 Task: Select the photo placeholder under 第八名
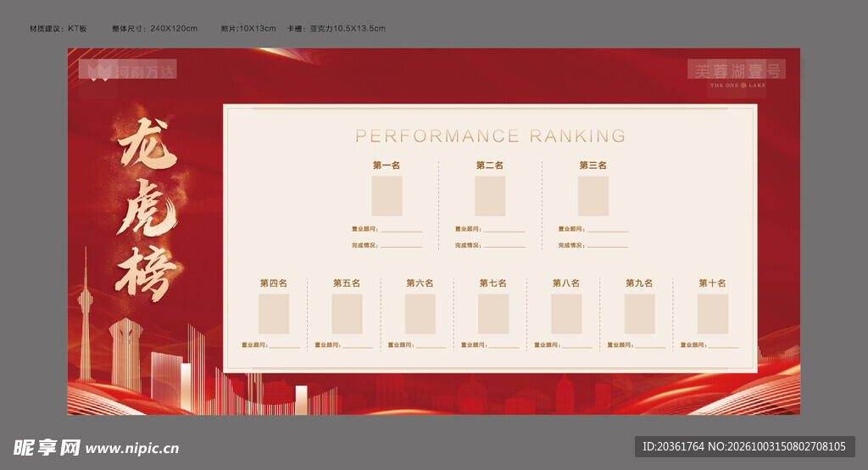click(x=566, y=314)
